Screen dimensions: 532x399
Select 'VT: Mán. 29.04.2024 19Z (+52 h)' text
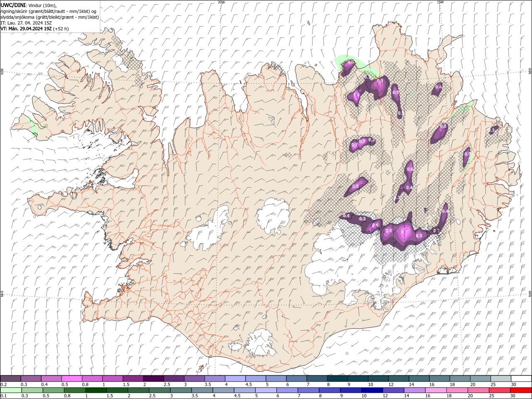[x=35, y=29]
